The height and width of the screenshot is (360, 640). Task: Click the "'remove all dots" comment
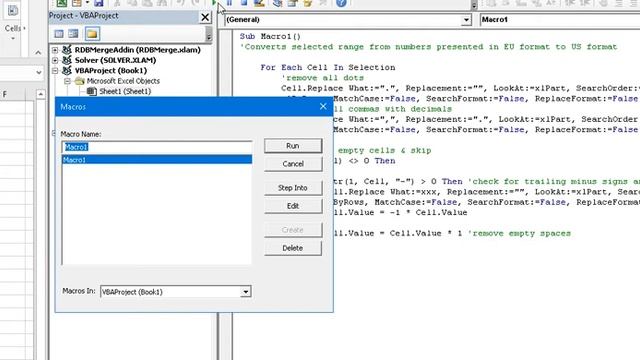(x=322, y=78)
